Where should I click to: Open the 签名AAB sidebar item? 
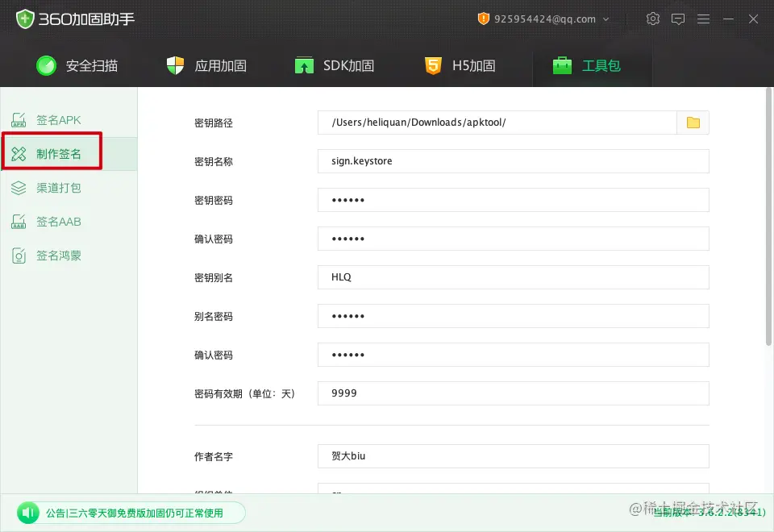[x=69, y=222]
